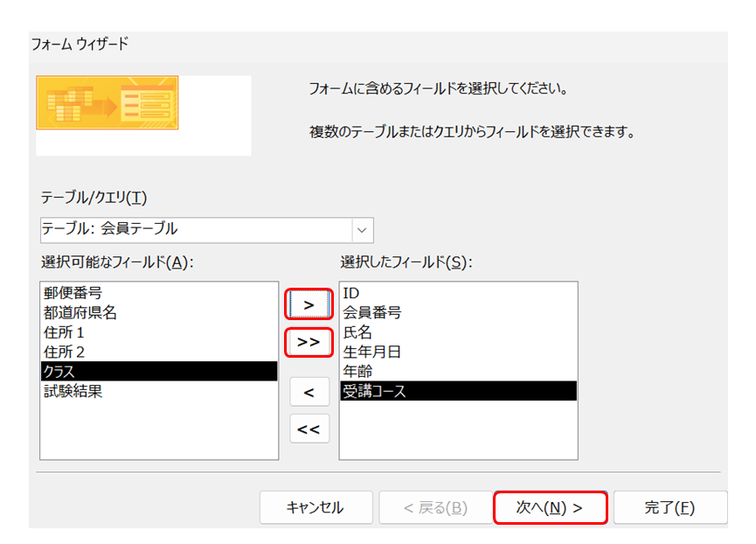Select 都道府県名 in available fields list

[80, 312]
